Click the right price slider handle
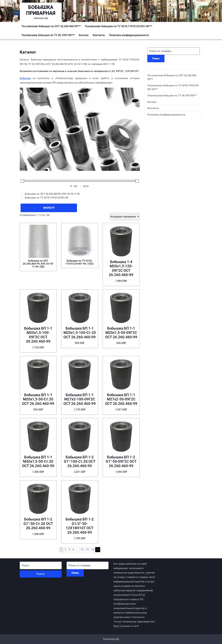This screenshot has height=644, width=222. click(137, 181)
